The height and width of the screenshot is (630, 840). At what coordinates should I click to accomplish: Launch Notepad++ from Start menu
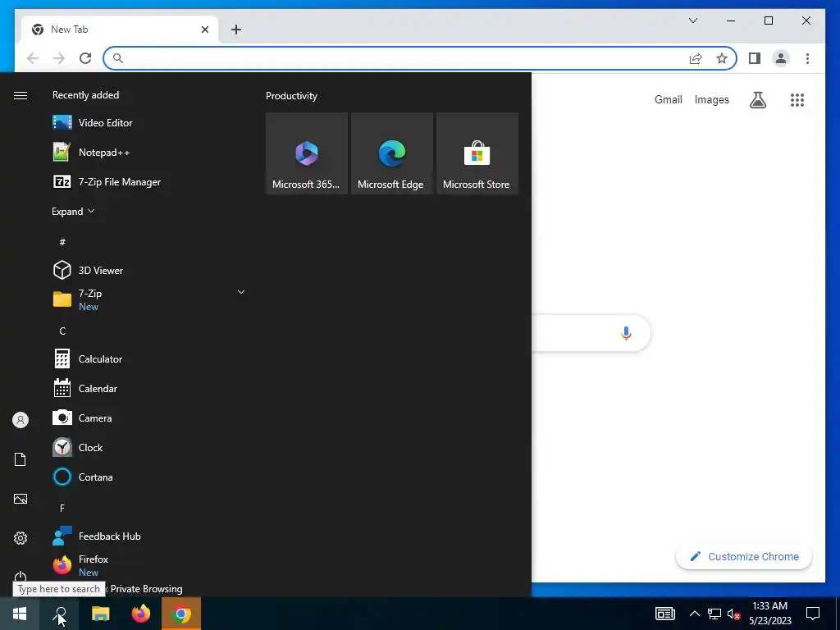(x=150, y=152)
